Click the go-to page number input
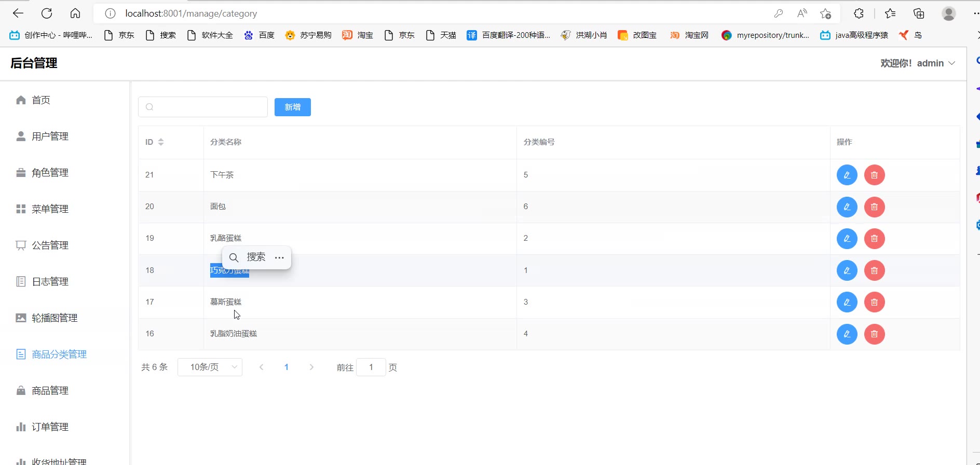Viewport: 980px width, 465px height. 371,367
